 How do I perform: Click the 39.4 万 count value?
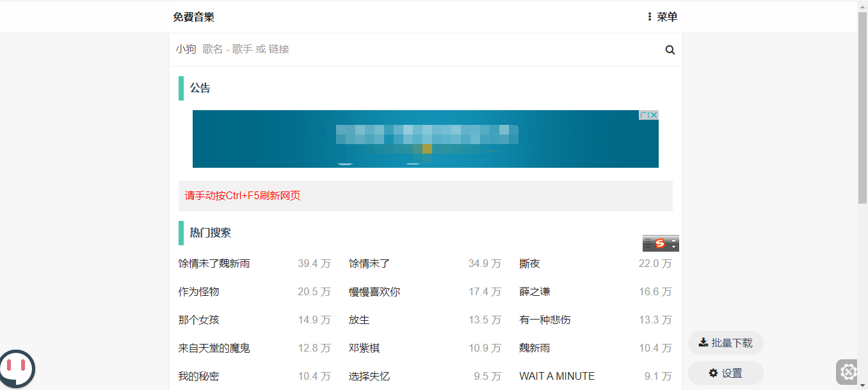coord(314,263)
